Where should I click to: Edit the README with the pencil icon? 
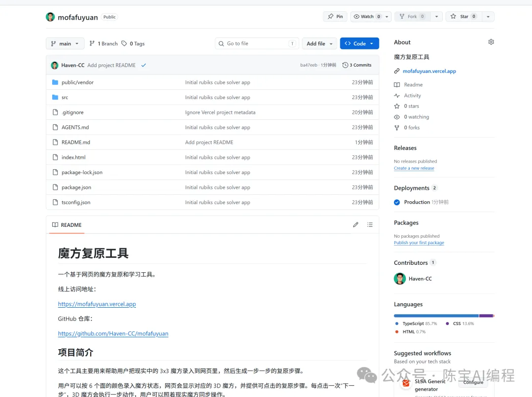pos(356,224)
